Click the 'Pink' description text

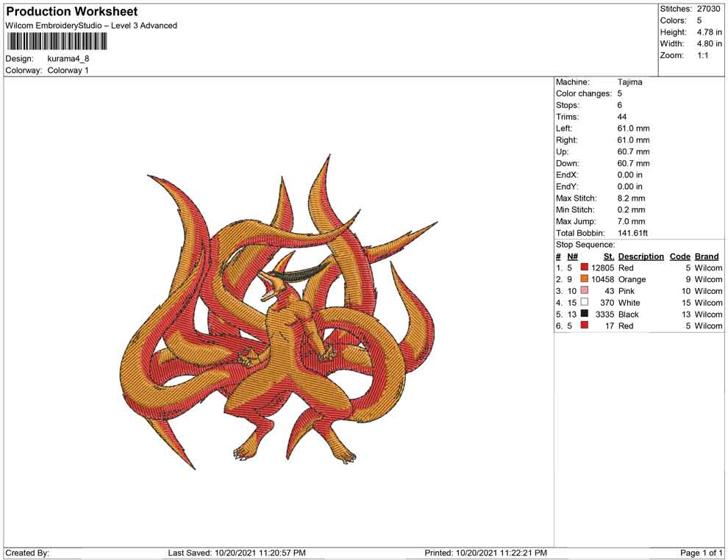click(x=627, y=291)
